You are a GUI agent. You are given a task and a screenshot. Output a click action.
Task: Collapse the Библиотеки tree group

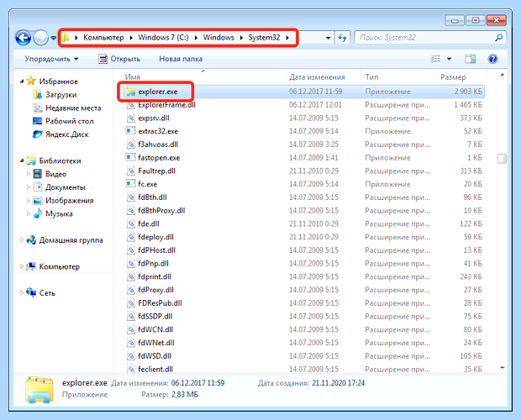click(22, 160)
